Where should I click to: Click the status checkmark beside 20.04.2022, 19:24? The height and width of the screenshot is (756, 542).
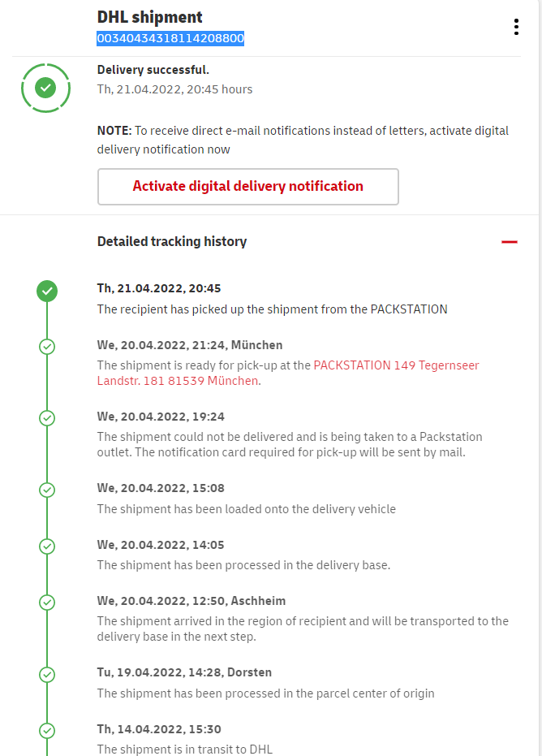coord(47,418)
